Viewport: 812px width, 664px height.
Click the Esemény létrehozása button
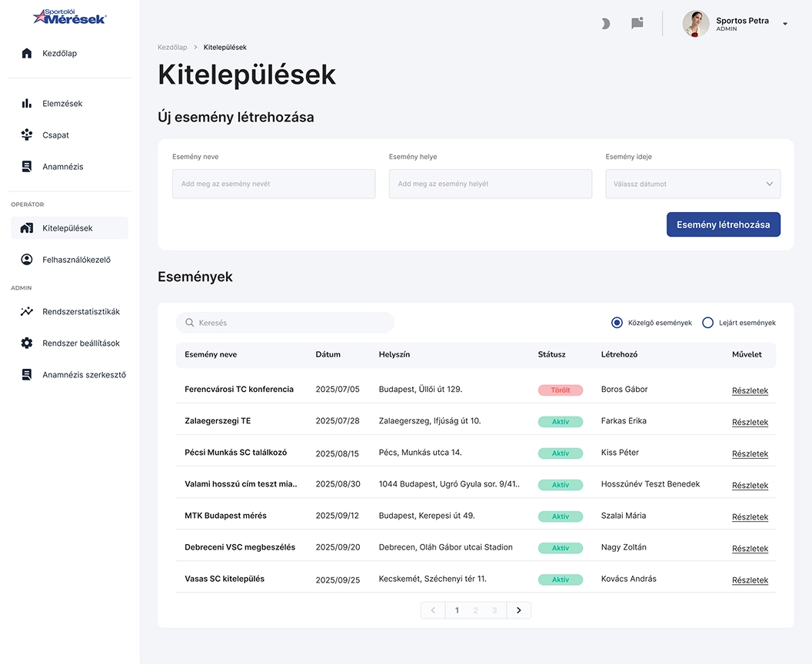(724, 224)
